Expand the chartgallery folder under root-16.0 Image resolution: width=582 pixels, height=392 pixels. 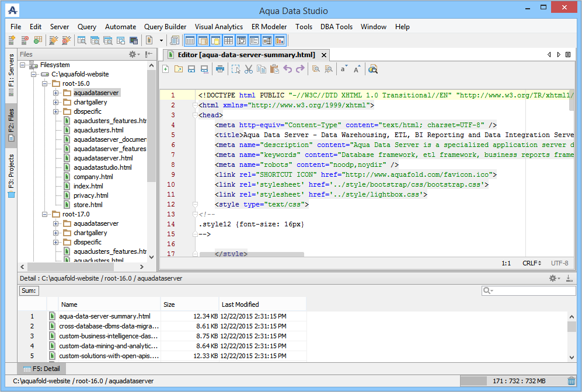(x=56, y=102)
